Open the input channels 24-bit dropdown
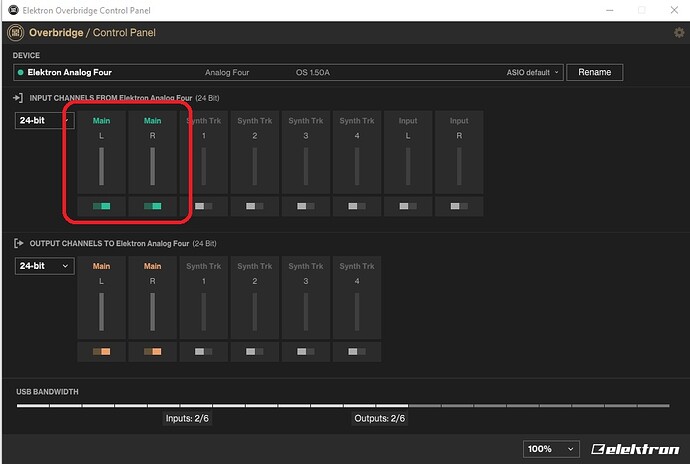 click(x=44, y=120)
